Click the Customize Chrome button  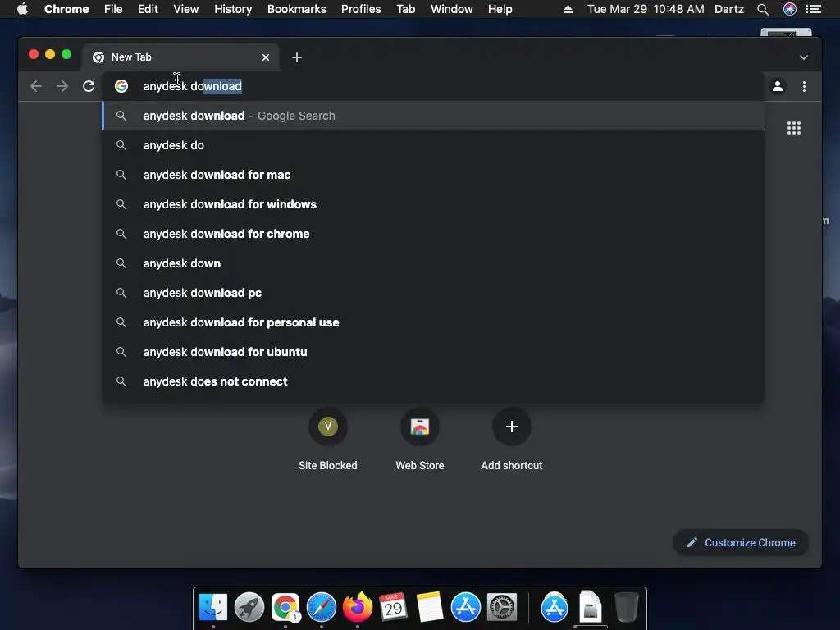(x=741, y=543)
